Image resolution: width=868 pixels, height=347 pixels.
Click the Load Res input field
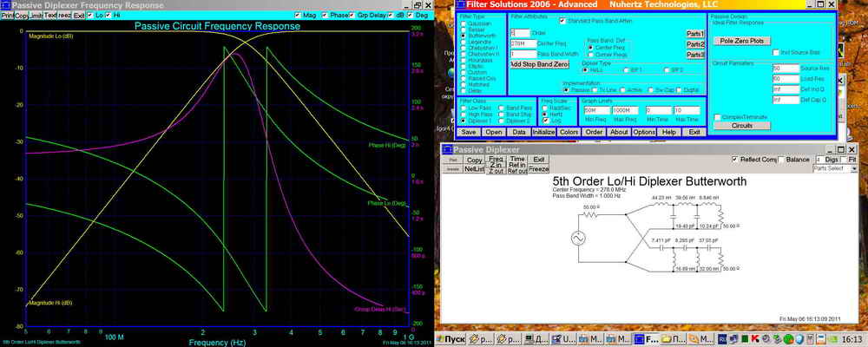click(x=786, y=79)
